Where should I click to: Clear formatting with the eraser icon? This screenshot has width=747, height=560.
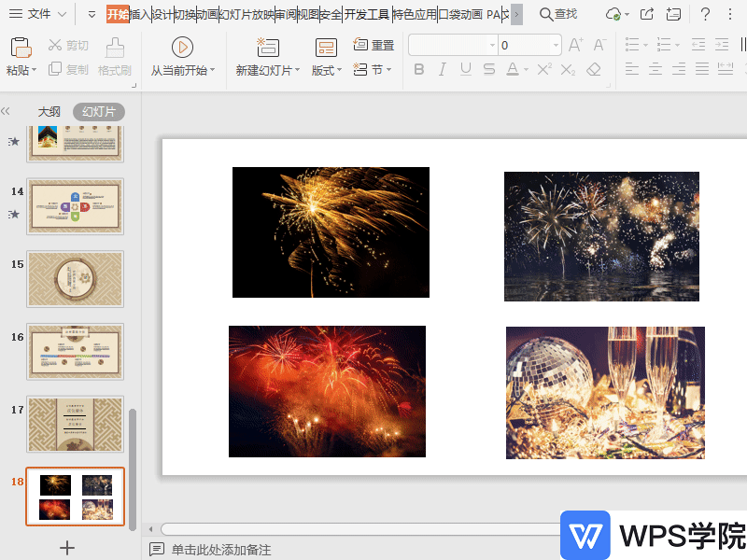click(x=594, y=69)
